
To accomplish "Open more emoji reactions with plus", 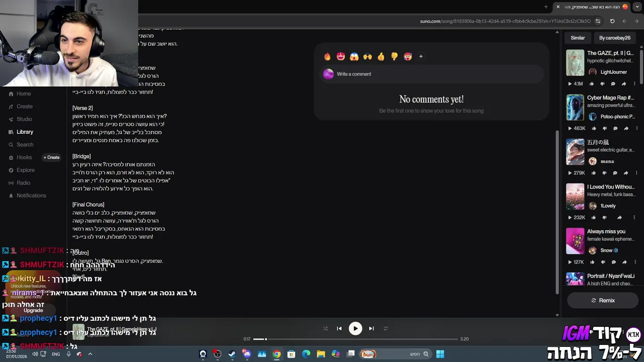I will (421, 57).
